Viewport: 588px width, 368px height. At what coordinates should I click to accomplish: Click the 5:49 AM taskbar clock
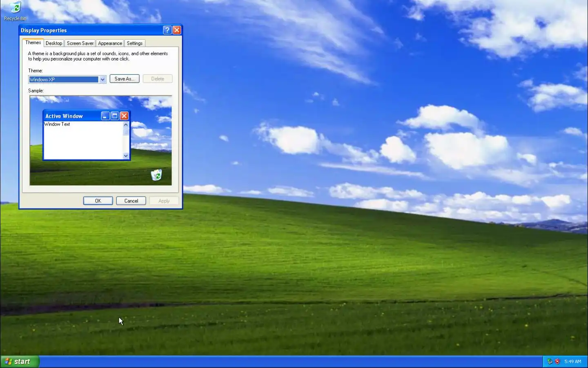[572, 361]
